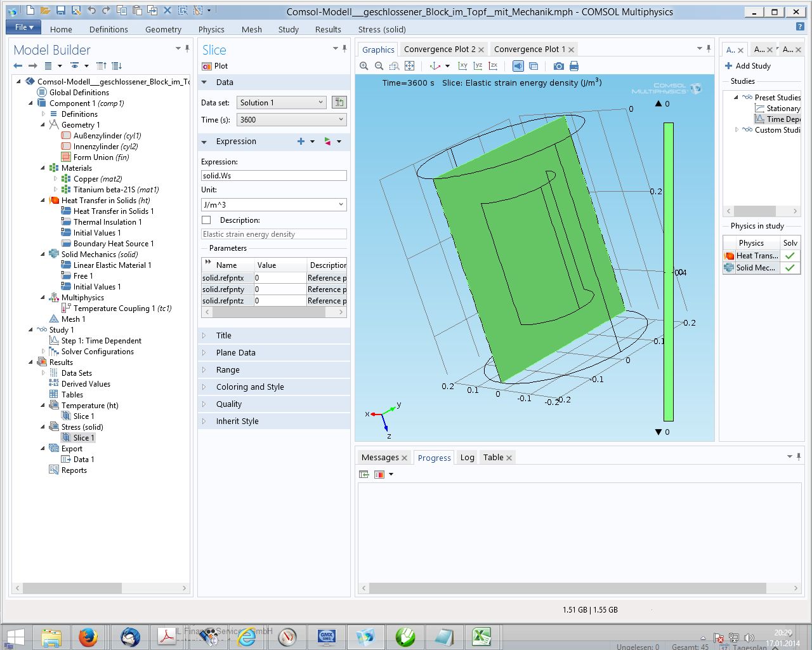Print the graphics with printer icon
This screenshot has height=650, width=812.
574,66
